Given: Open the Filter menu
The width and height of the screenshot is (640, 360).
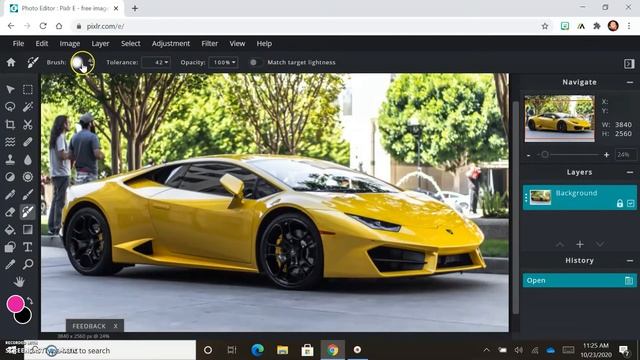Looking at the screenshot, I should coord(210,44).
